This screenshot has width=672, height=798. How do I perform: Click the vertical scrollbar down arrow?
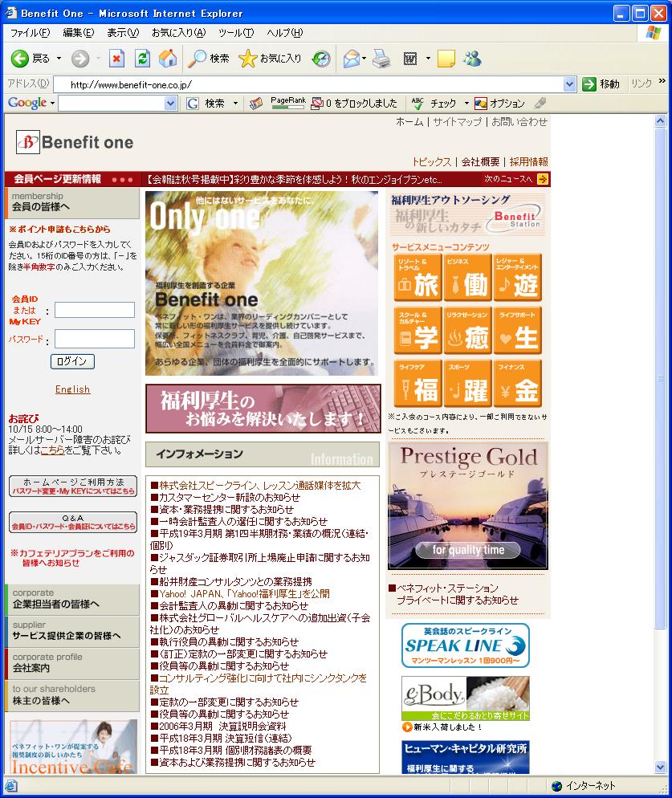[660, 767]
